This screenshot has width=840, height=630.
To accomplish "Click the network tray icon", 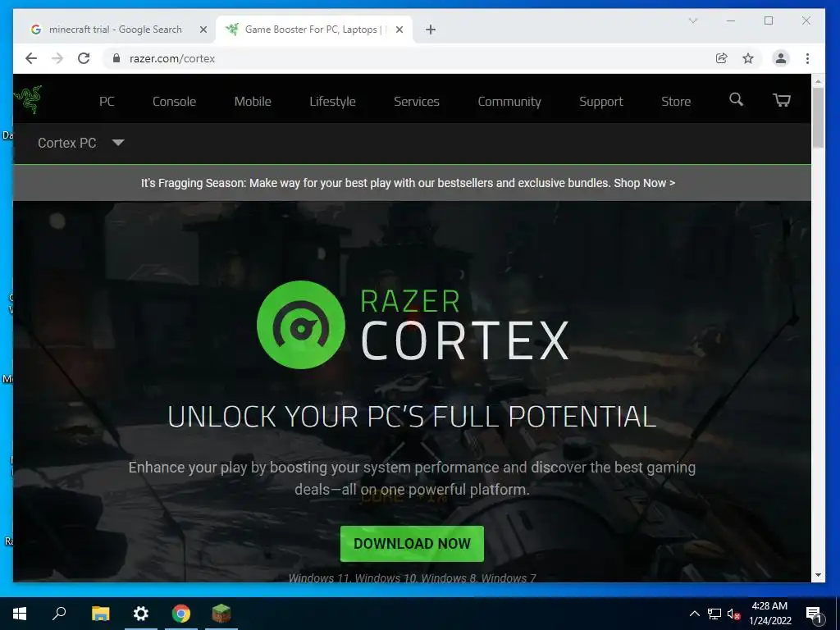I will pyautogui.click(x=714, y=614).
